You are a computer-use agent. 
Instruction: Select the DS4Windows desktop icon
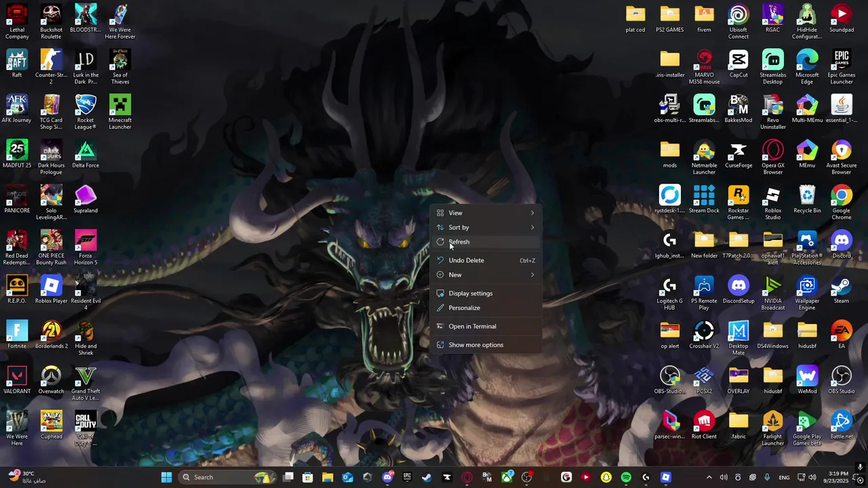click(x=773, y=335)
